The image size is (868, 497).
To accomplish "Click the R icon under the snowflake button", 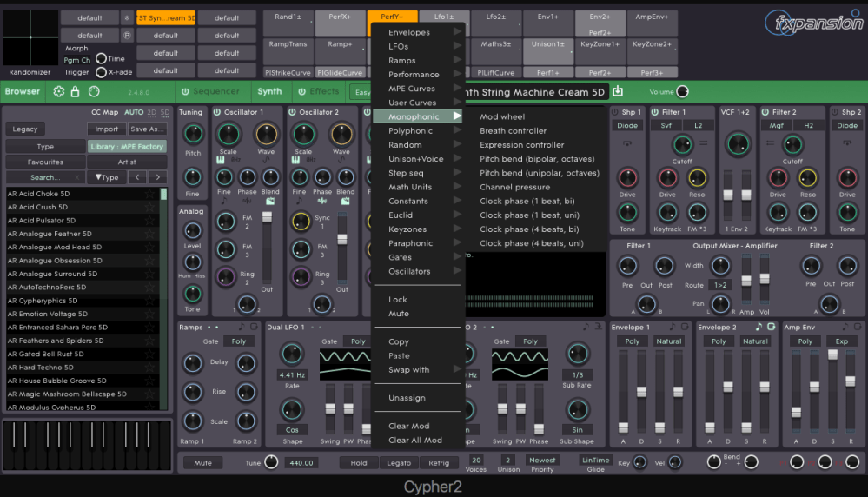I will click(127, 36).
